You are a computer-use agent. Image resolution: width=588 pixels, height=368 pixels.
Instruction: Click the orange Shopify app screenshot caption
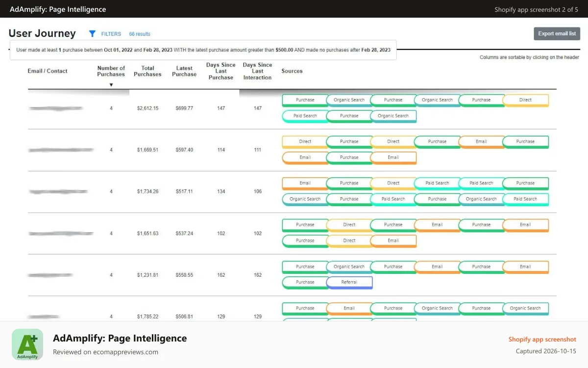pos(542,339)
